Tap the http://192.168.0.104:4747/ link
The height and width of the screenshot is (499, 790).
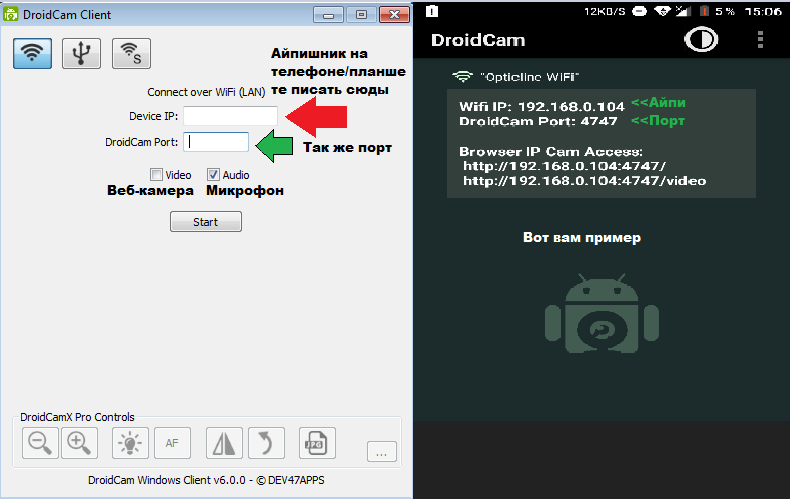point(564,166)
